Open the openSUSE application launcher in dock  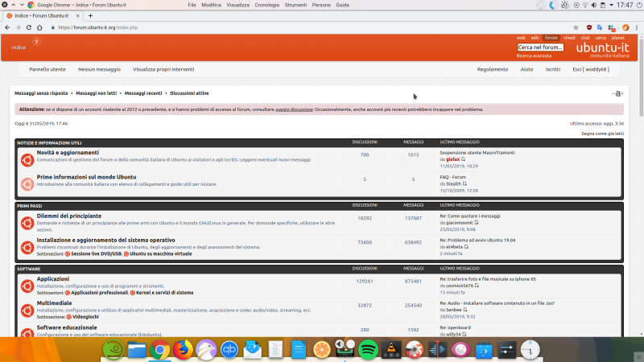(113, 350)
